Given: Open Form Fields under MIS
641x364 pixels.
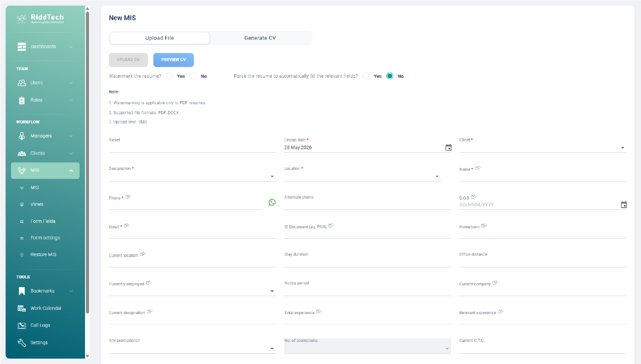Looking at the screenshot, I should (x=43, y=221).
